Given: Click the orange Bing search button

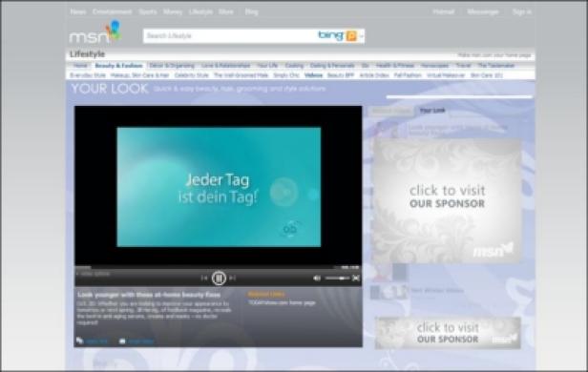Looking at the screenshot, I should [x=351, y=35].
